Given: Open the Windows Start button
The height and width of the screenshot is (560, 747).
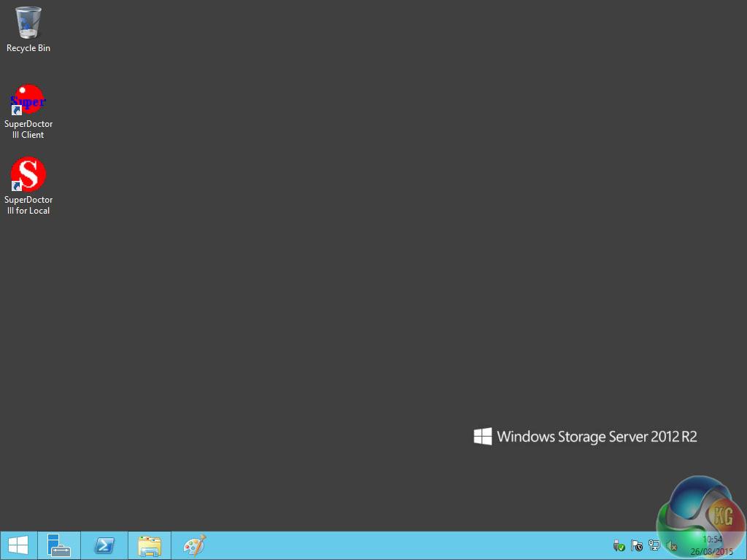Looking at the screenshot, I should [x=18, y=545].
